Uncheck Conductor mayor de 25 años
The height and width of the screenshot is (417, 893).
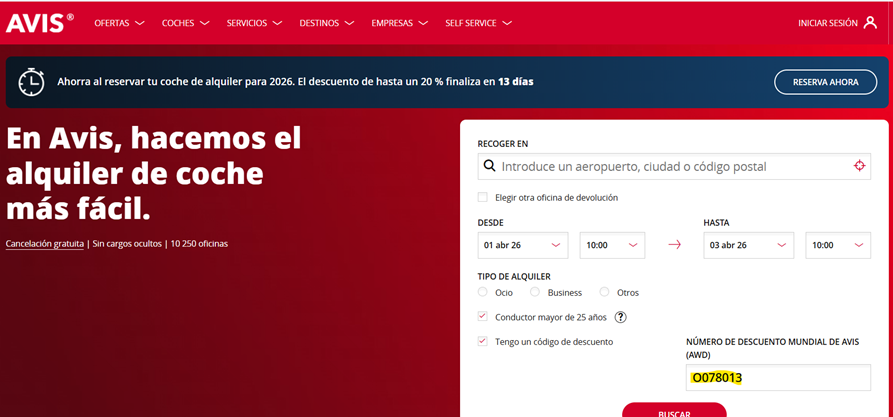483,316
